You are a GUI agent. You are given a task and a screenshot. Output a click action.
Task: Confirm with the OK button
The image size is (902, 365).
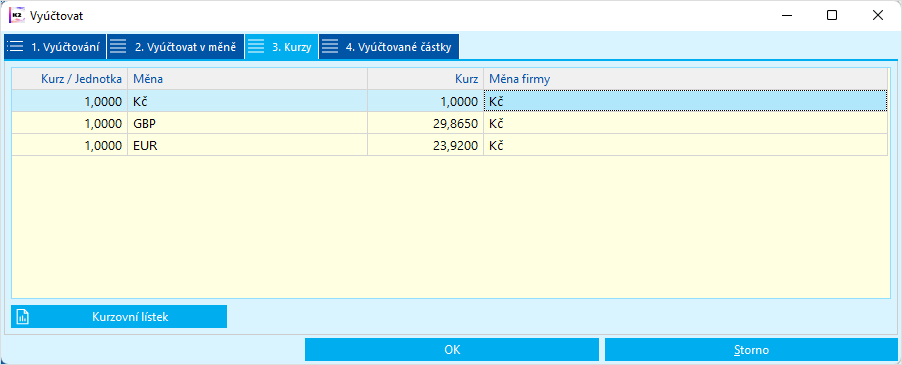coord(452,349)
